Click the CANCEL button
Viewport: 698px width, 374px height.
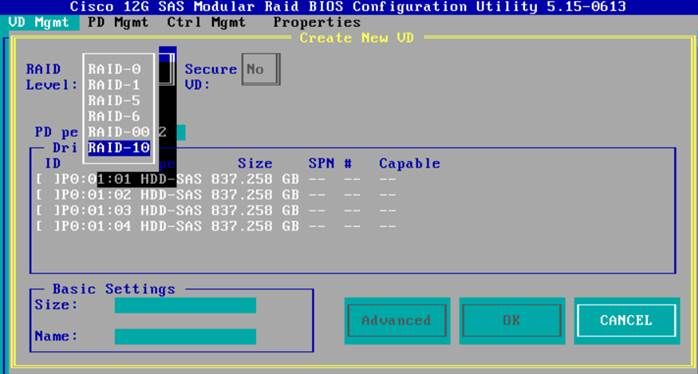[x=627, y=321]
